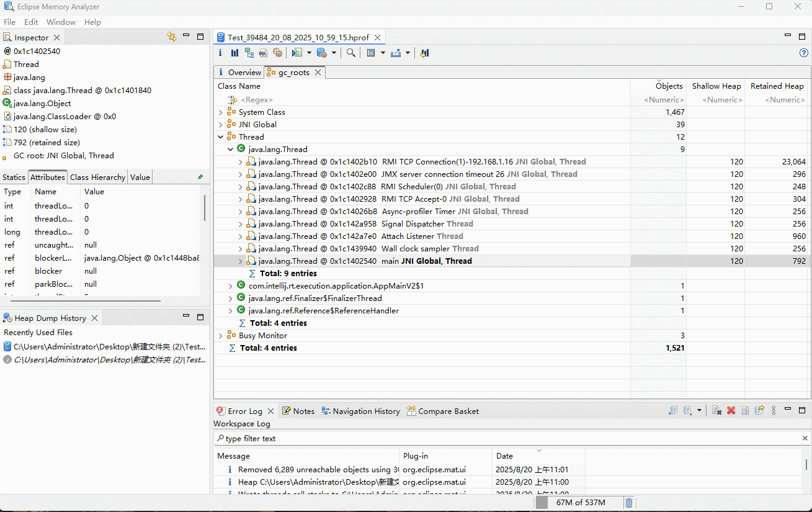Screen dimensions: 812x512
Task: Select the Navigation History tab
Action: [365, 411]
